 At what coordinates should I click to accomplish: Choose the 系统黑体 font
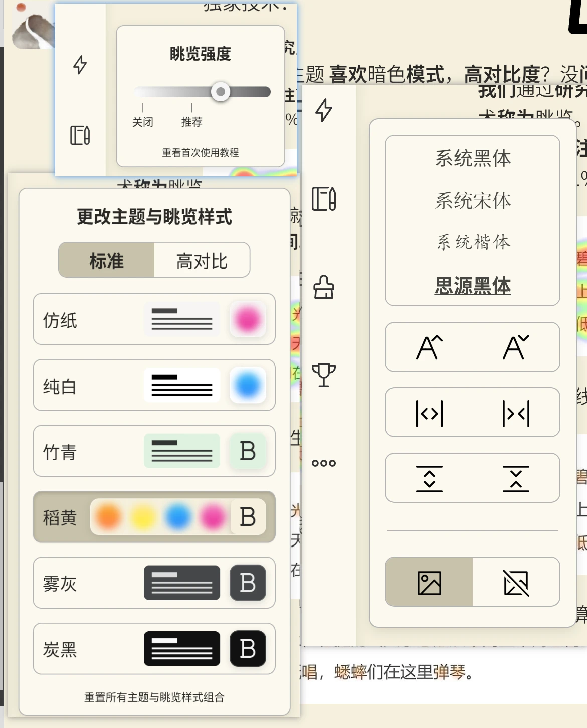point(473,158)
